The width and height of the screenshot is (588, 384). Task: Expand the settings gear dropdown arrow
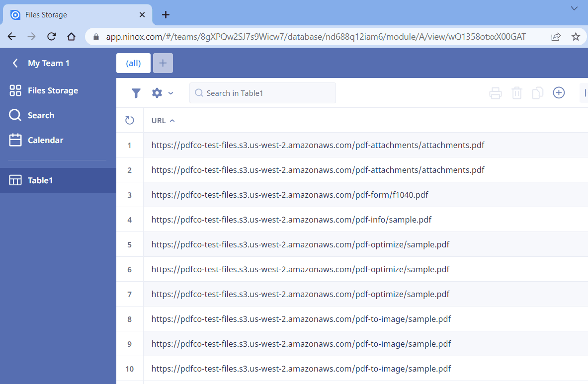point(170,93)
